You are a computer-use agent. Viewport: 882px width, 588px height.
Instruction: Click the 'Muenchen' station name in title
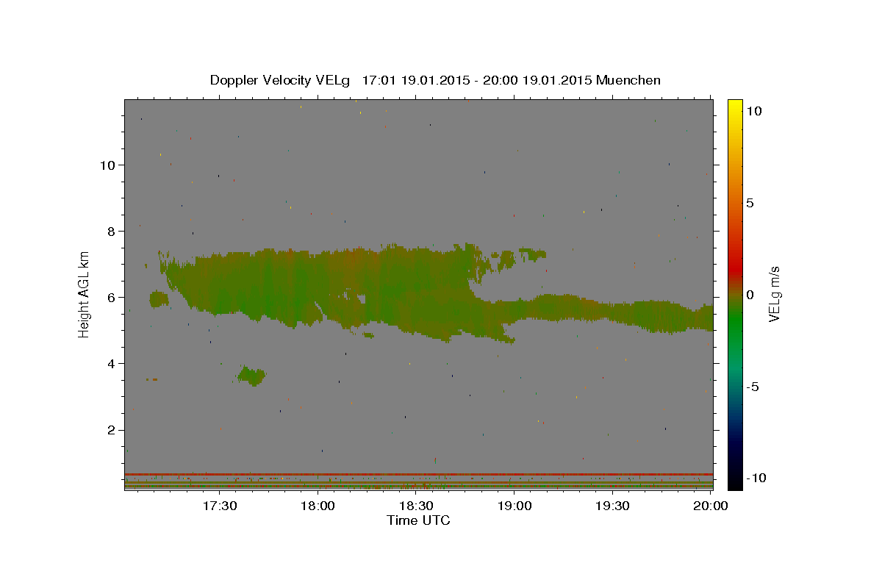point(628,80)
